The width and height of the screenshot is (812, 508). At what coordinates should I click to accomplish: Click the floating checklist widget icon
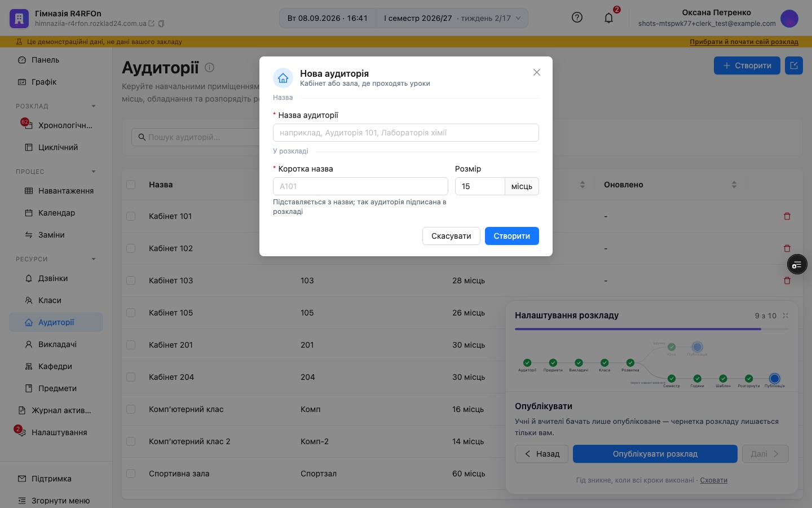tap(797, 264)
